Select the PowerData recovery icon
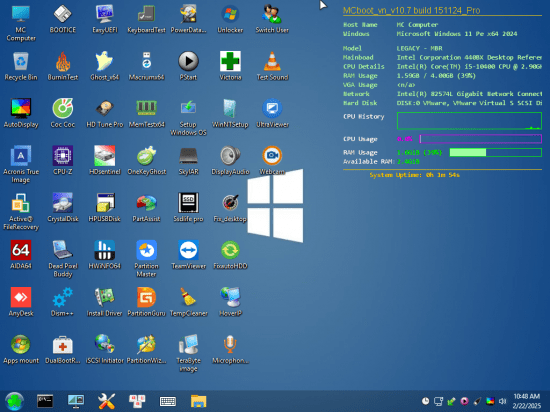Image resolution: width=550 pixels, height=412 pixels. pyautogui.click(x=188, y=19)
